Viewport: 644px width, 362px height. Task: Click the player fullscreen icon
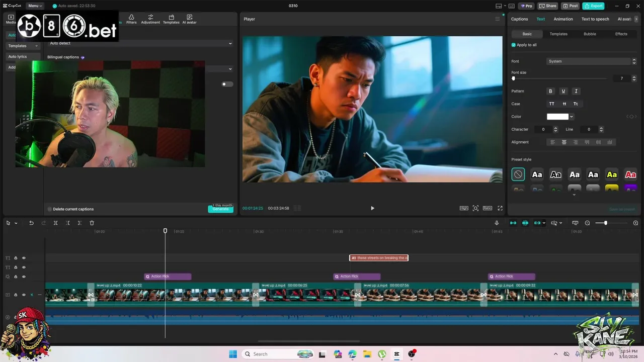tap(500, 208)
